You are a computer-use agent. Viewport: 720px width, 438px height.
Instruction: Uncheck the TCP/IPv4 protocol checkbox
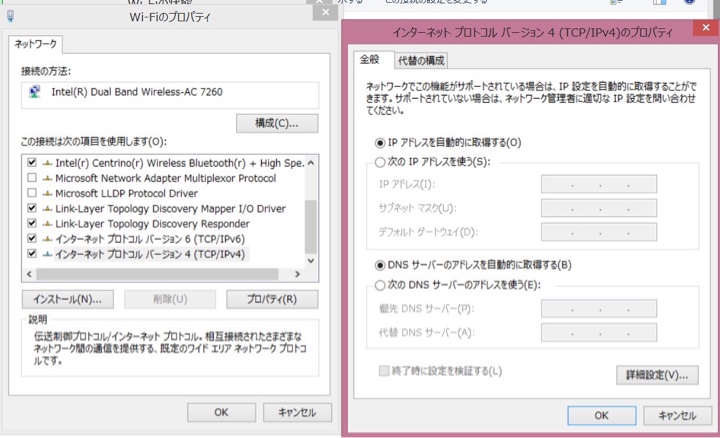[x=32, y=253]
